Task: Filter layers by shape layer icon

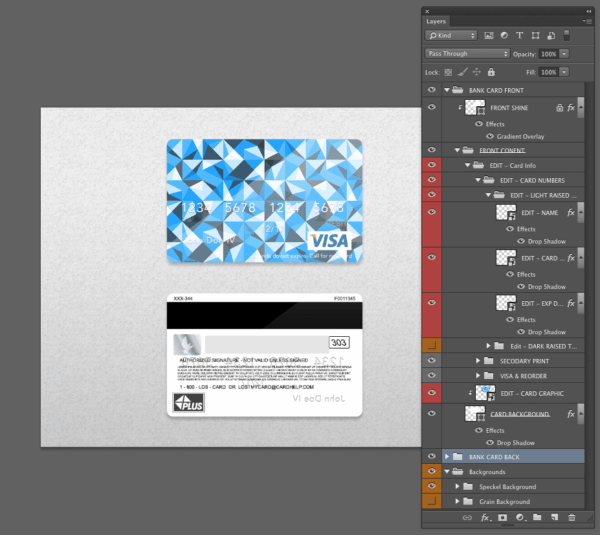Action: coord(535,36)
